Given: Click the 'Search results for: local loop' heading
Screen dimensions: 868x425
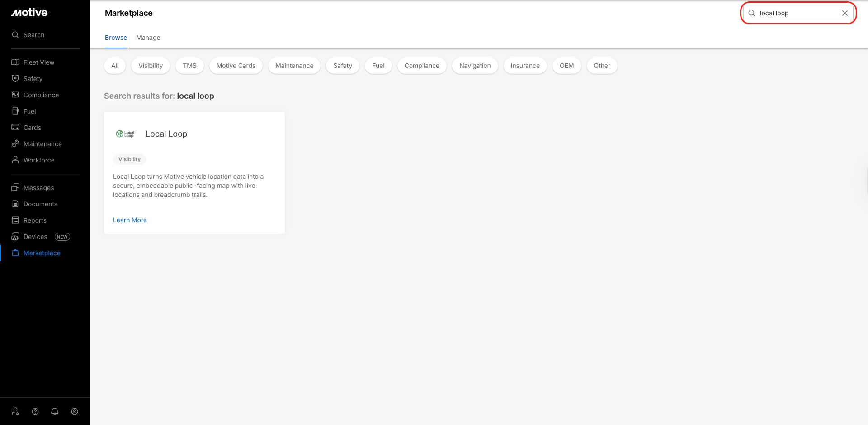Looking at the screenshot, I should point(159,96).
